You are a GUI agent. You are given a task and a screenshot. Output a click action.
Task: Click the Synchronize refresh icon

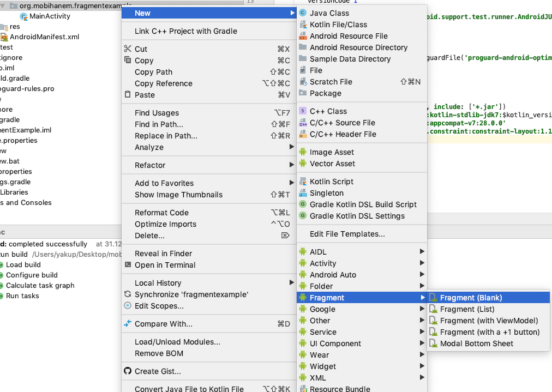(x=128, y=294)
